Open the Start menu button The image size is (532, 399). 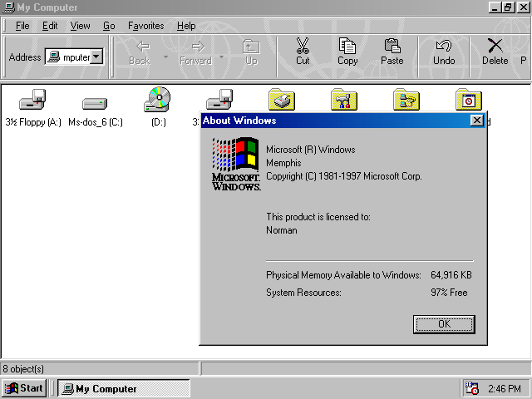coord(24,388)
